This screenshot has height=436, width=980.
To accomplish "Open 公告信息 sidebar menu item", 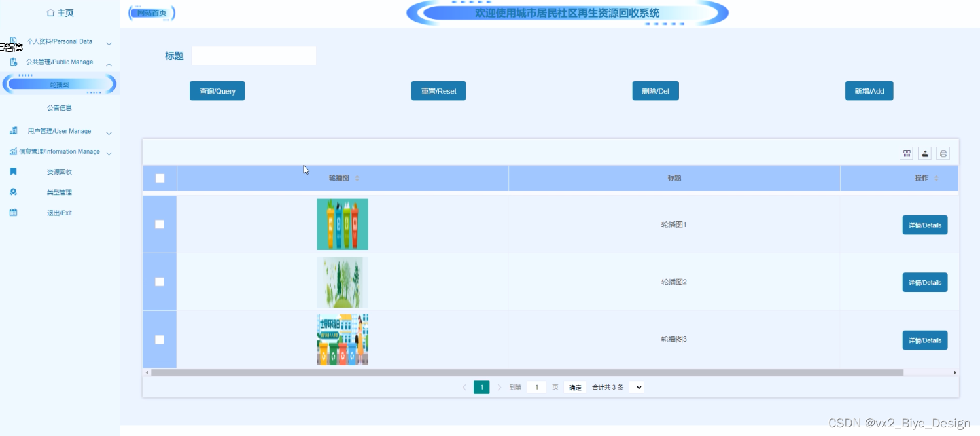I will pos(60,107).
